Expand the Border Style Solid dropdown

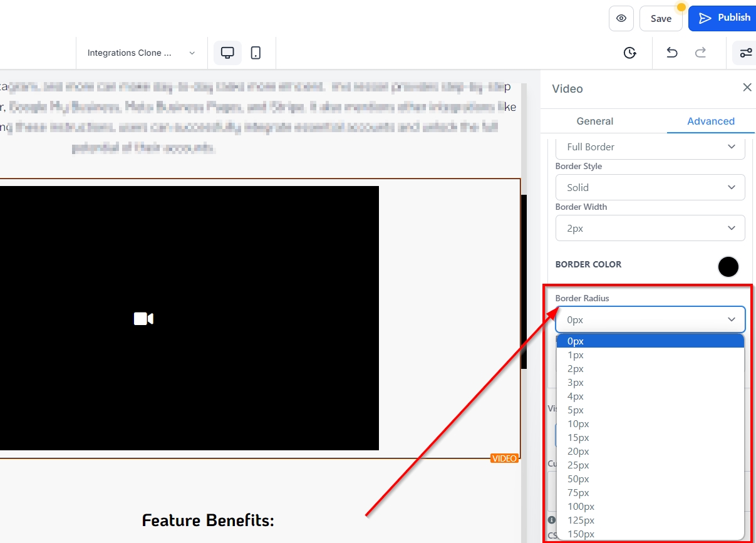coord(650,187)
